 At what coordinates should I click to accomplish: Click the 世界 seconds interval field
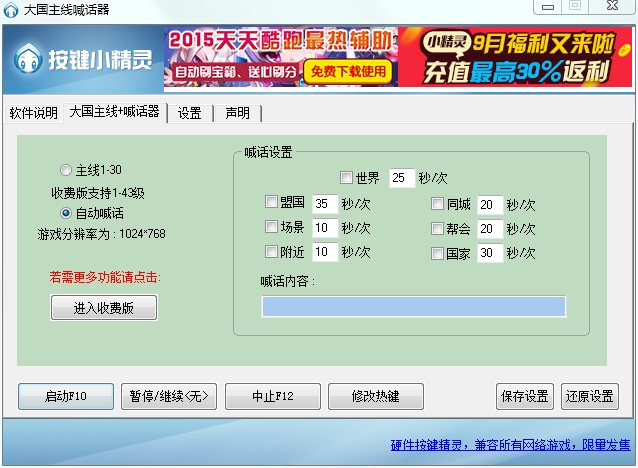point(401,178)
